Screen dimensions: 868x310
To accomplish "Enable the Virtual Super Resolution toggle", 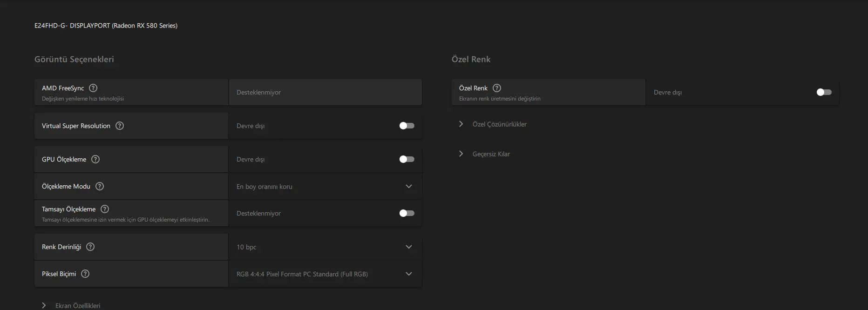I will [x=407, y=126].
